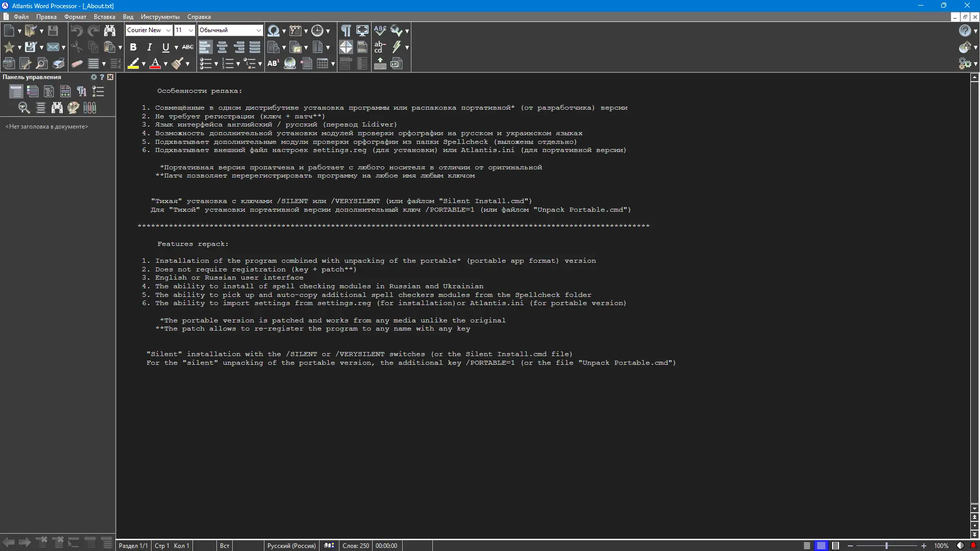The height and width of the screenshot is (551, 980).
Task: Toggle paragraph marks display (pilcrow)
Action: point(346,31)
